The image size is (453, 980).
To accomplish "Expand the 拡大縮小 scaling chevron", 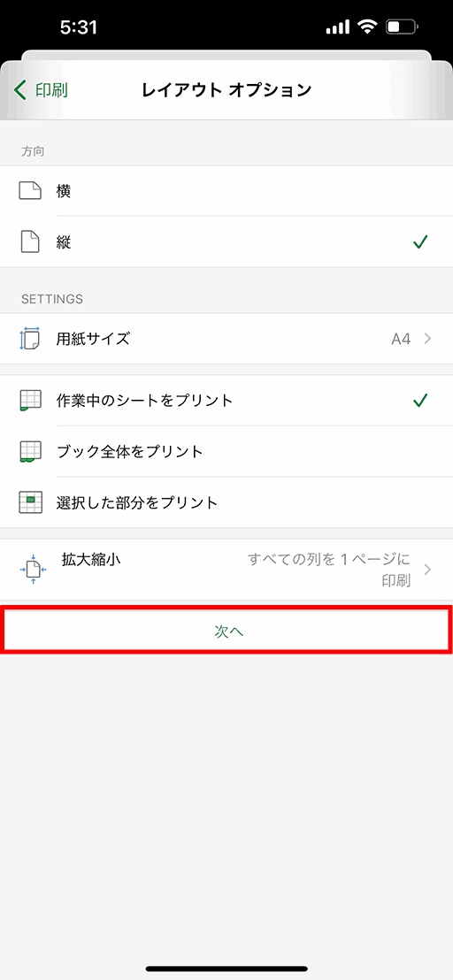I will [x=428, y=570].
